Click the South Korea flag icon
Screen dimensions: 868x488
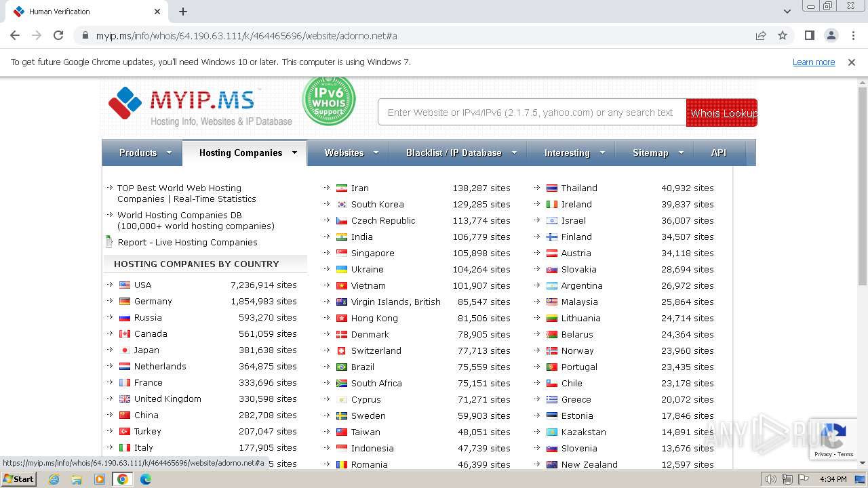pos(342,205)
